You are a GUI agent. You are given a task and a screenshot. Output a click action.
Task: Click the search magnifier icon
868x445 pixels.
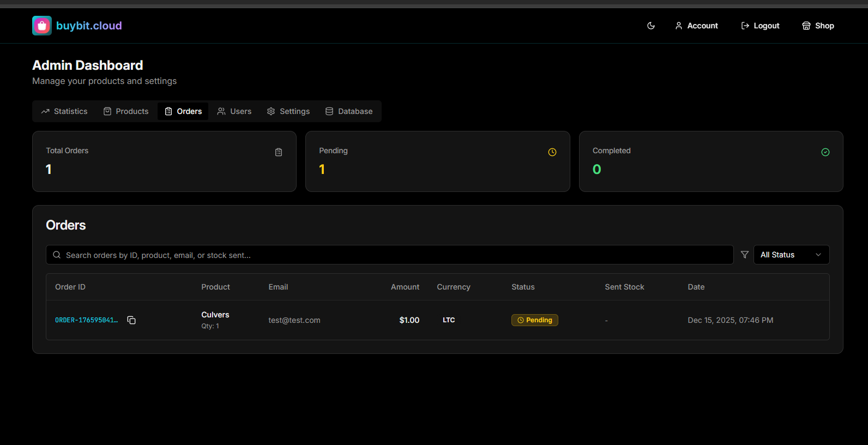click(57, 255)
